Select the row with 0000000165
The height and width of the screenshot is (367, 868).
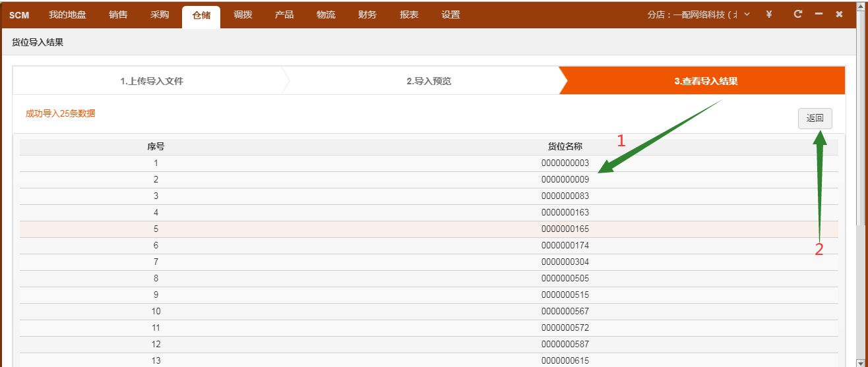565,229
